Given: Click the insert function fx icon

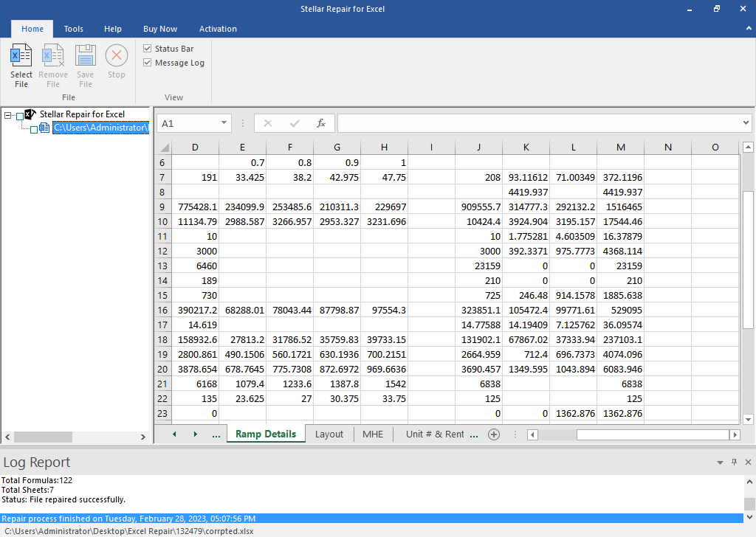Looking at the screenshot, I should click(321, 124).
